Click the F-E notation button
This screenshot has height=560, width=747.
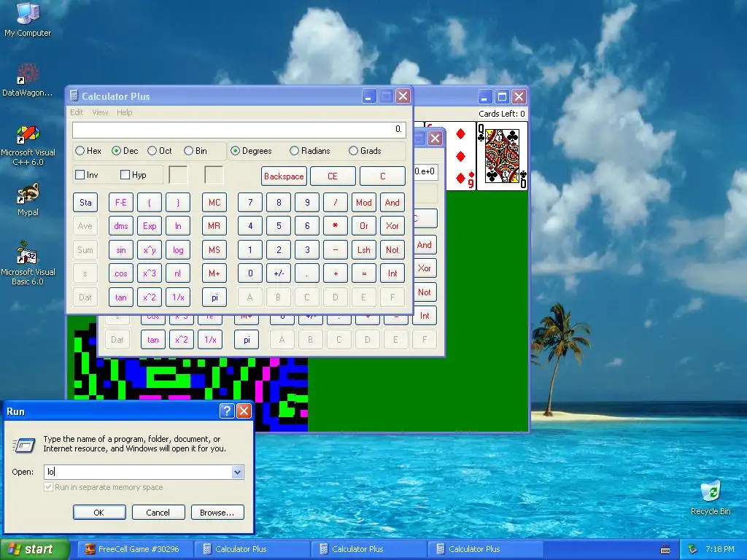[x=121, y=203]
